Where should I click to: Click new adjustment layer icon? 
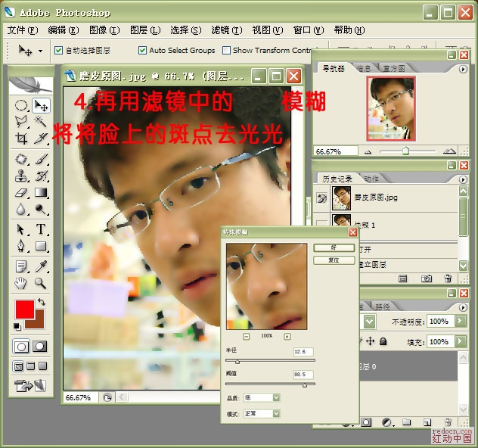tap(387, 422)
